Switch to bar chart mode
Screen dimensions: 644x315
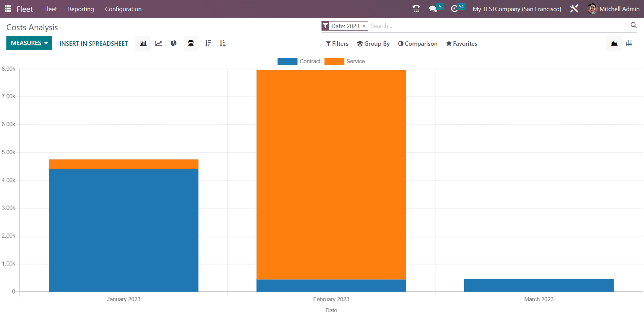point(143,43)
